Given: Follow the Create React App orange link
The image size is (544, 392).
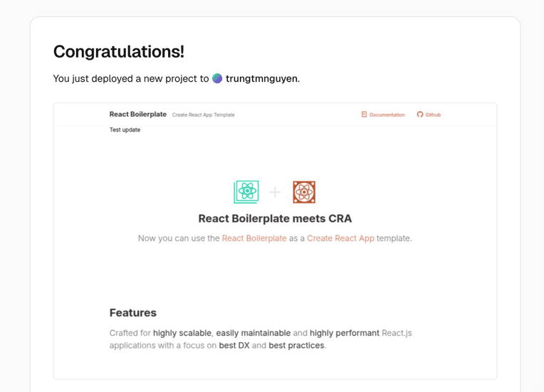Looking at the screenshot, I should tap(340, 238).
